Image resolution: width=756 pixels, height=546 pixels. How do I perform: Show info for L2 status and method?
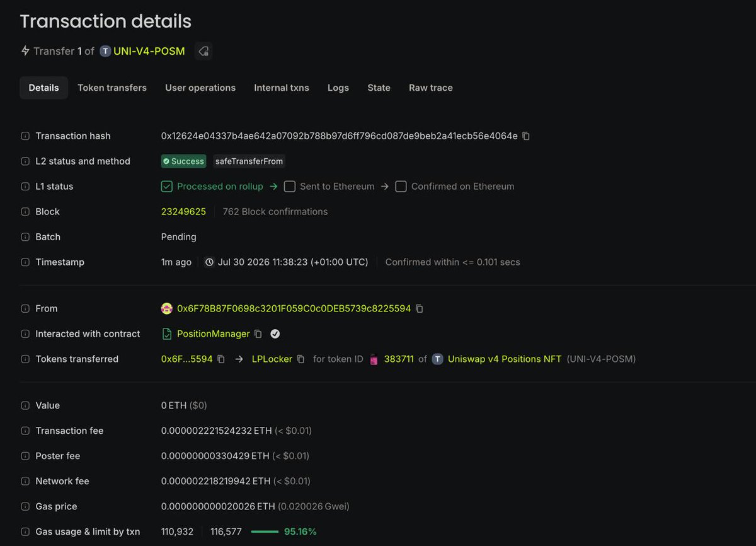click(25, 161)
